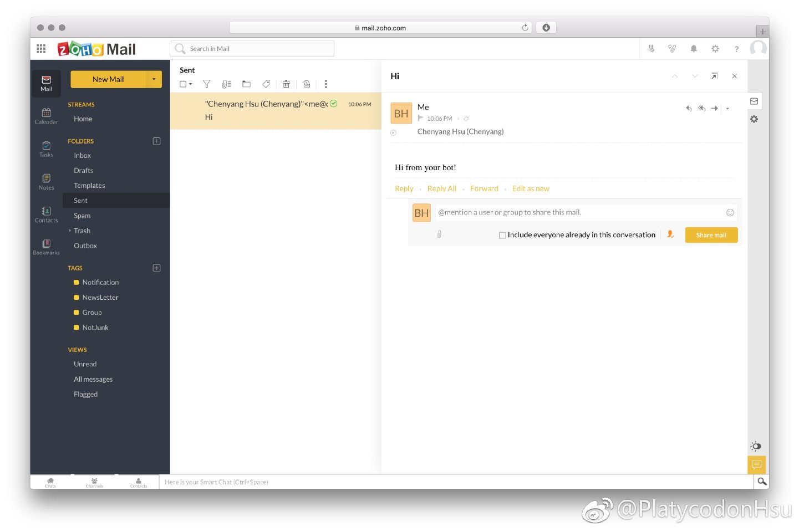Open settings gear in top bar
The height and width of the screenshot is (532, 799).
click(715, 49)
